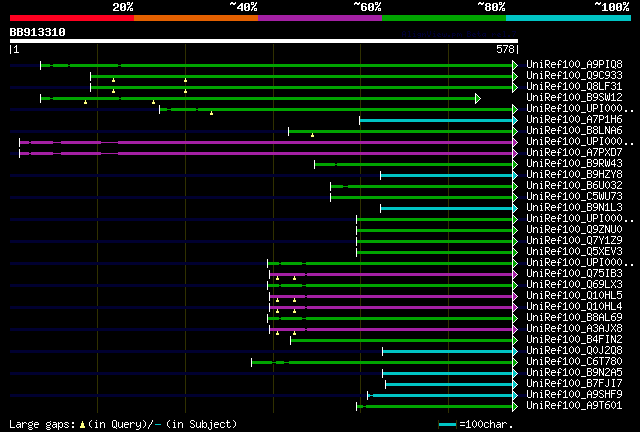The height and width of the screenshot is (432, 640).
Task: Click the cyan end arrow of A7P1H6 alignment
Action: pos(515,120)
